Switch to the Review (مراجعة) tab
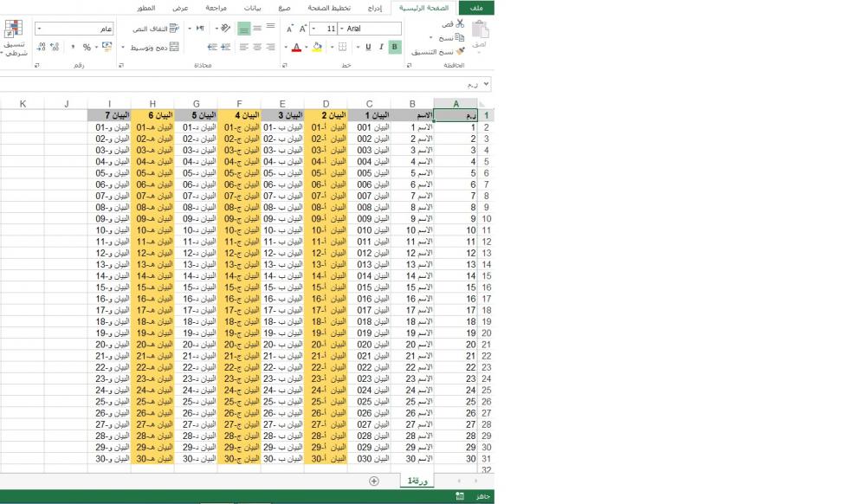Viewport: 866px width, 504px height. click(216, 8)
